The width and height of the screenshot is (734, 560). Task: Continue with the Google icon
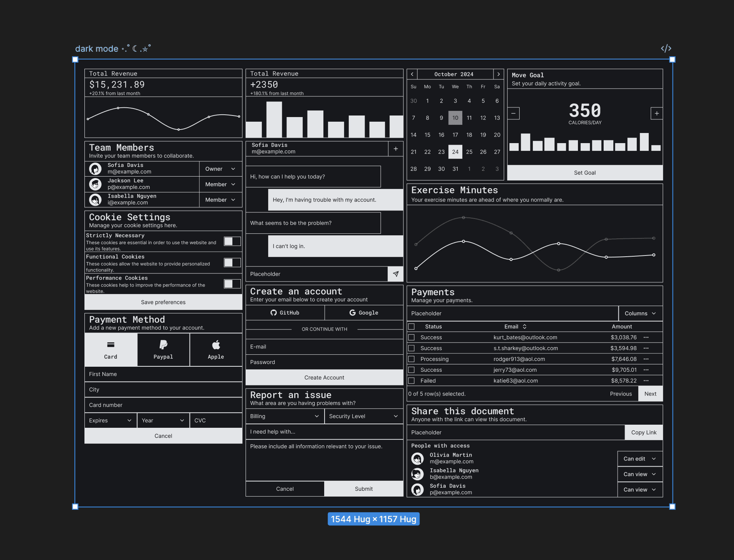pyautogui.click(x=353, y=313)
